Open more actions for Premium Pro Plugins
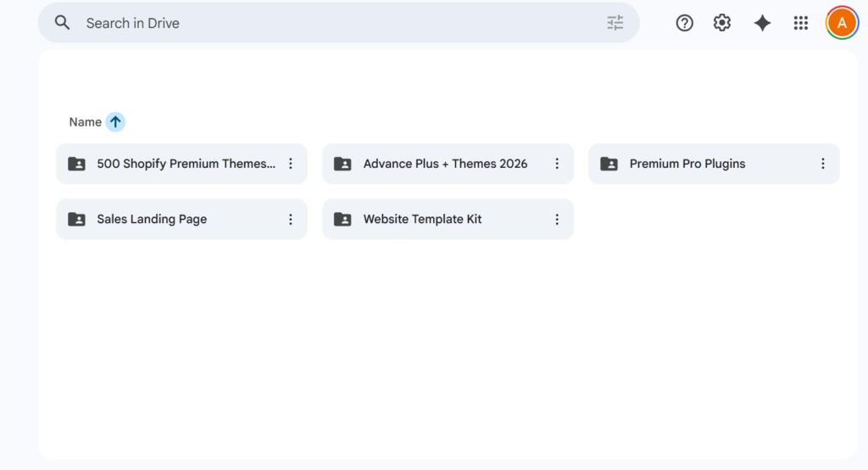 tap(823, 164)
